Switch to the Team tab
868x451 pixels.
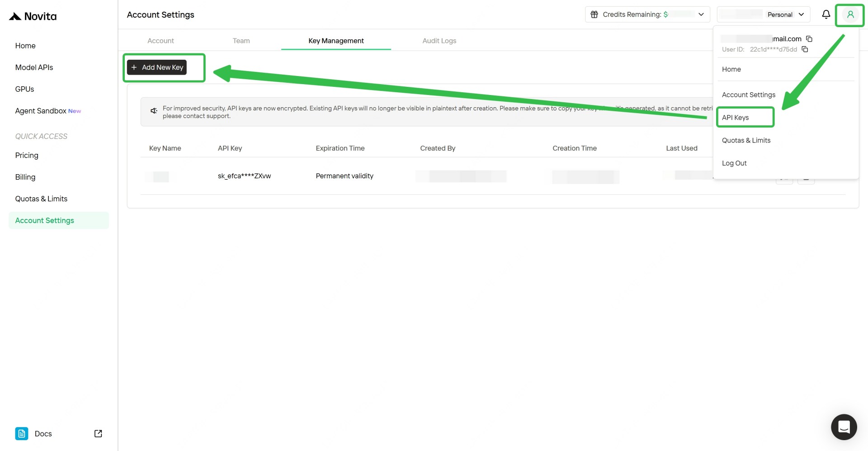point(241,40)
